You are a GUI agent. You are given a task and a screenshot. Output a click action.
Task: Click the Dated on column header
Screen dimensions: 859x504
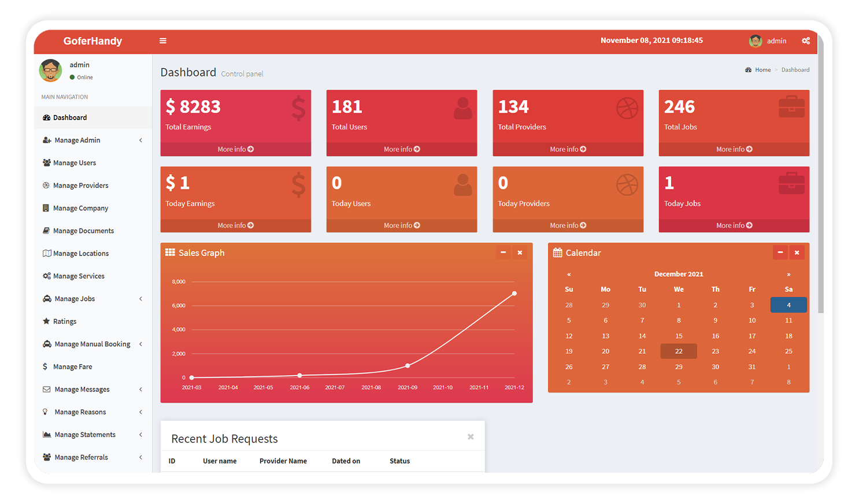click(346, 461)
